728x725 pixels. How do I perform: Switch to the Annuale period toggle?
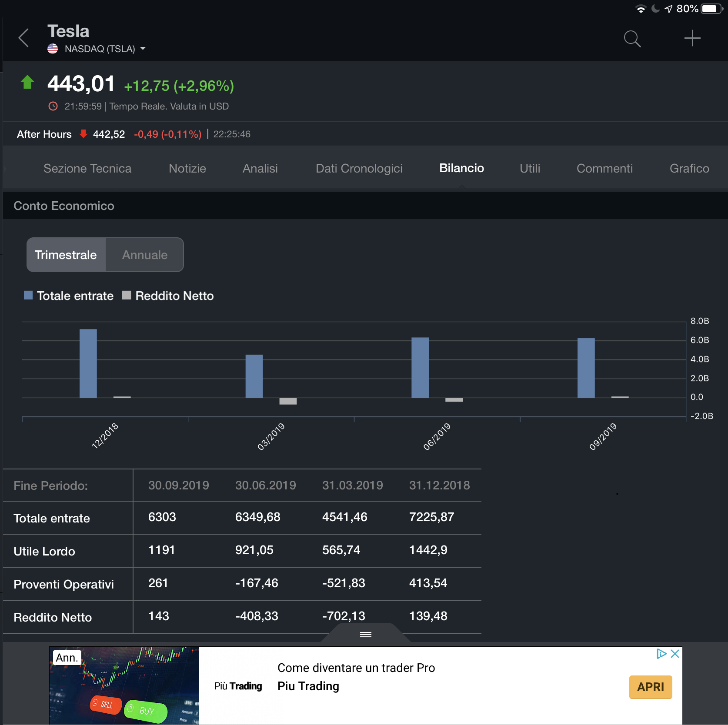144,255
